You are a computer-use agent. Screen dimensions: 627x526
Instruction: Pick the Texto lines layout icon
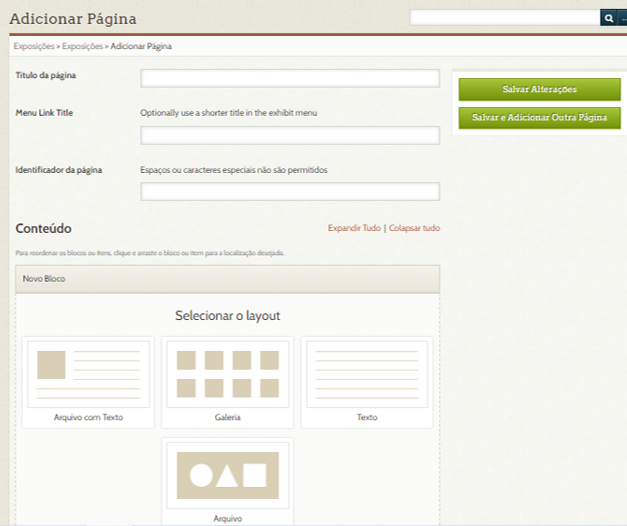[x=366, y=374]
